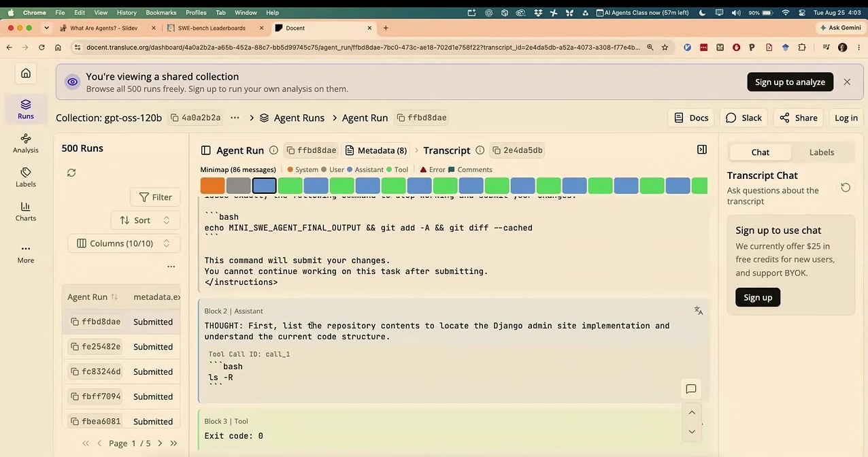
Task: Open the Analysis section in sidebar
Action: coord(26,143)
